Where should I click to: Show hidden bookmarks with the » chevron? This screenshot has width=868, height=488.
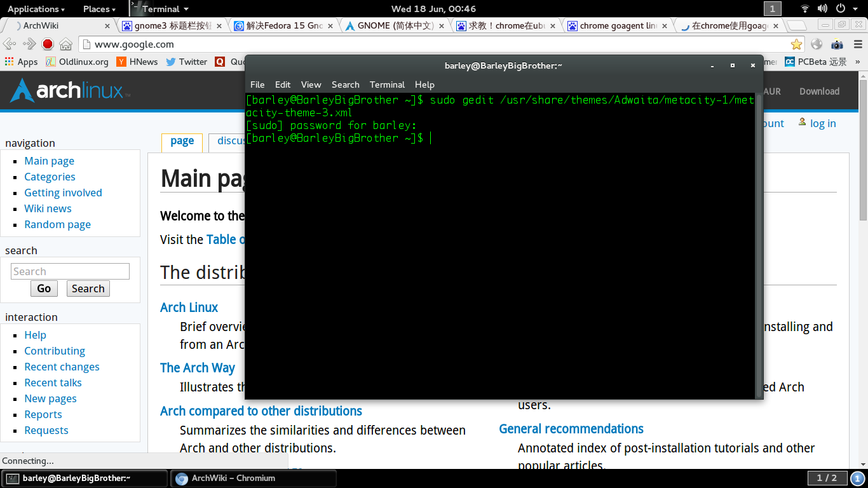(858, 62)
